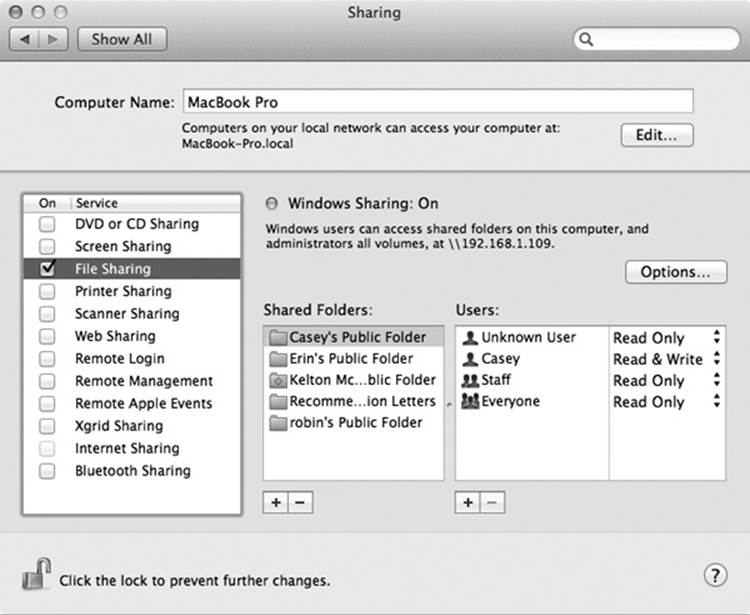Select the Unknown User name
750x615 pixels.
point(529,338)
